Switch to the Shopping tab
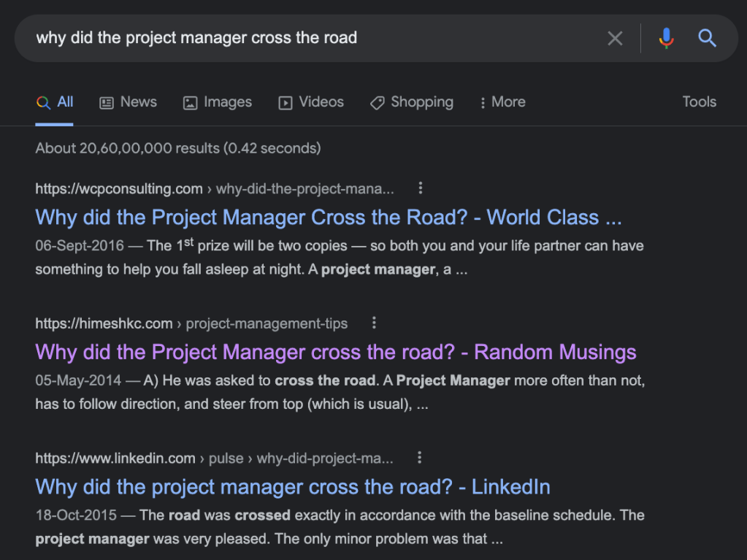This screenshot has height=560, width=747. [x=412, y=102]
